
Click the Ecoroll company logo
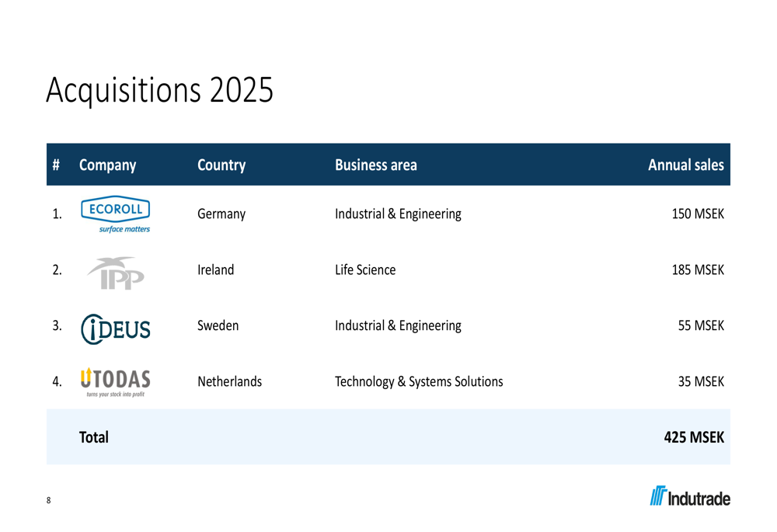[x=116, y=214]
